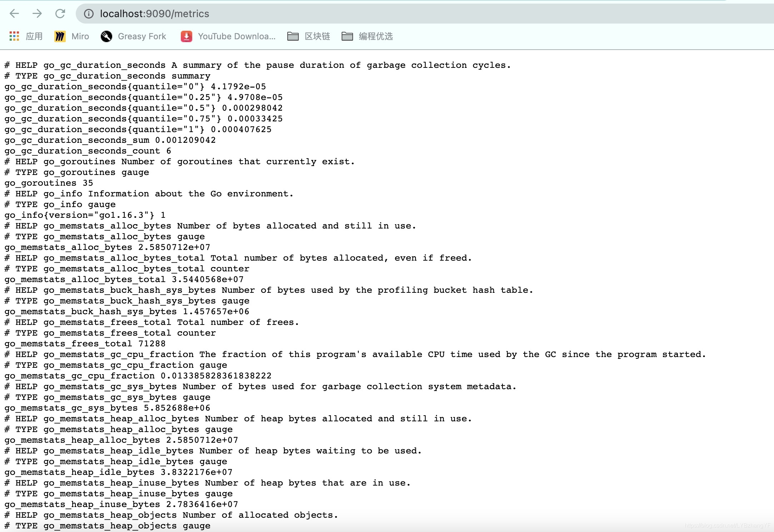Click HELP go_memstats_heap_inuse_bytes line
The height and width of the screenshot is (532, 774).
click(207, 483)
